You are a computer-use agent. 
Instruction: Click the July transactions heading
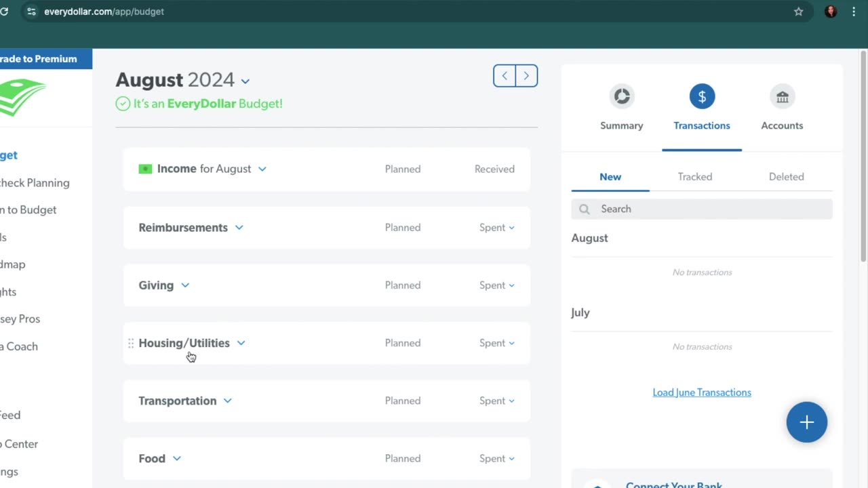[580, 312]
